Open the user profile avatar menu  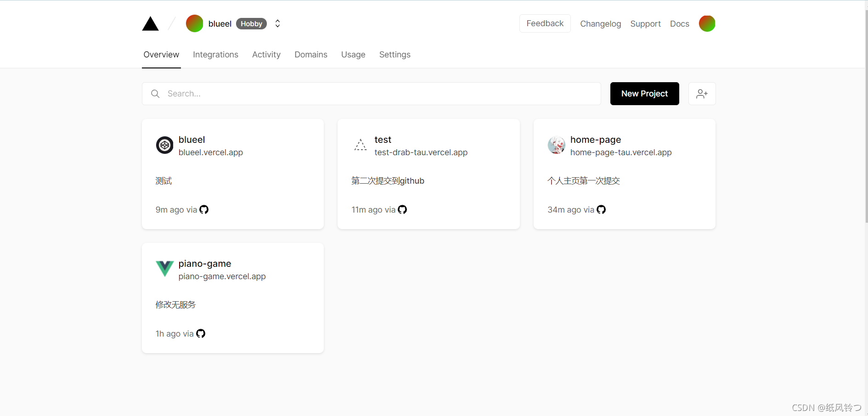tap(707, 23)
